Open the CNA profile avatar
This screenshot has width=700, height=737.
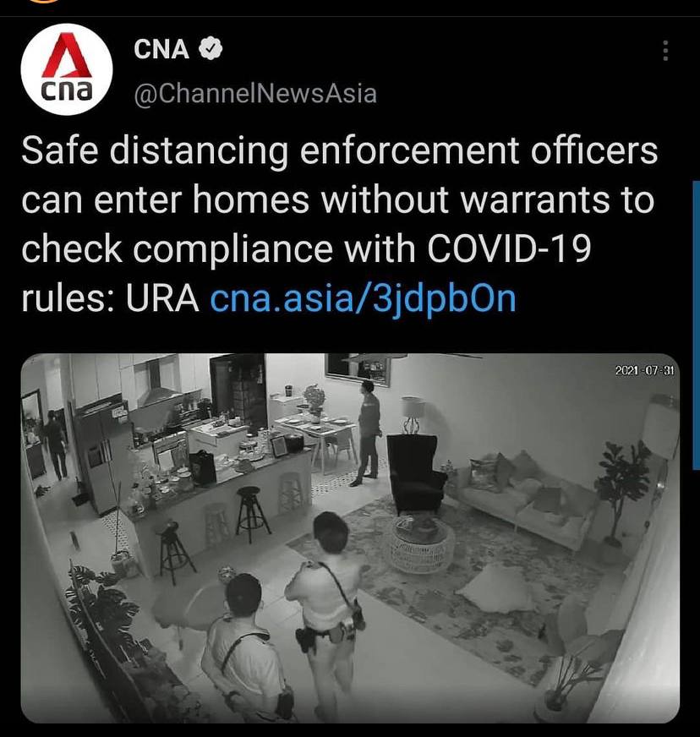67,69
